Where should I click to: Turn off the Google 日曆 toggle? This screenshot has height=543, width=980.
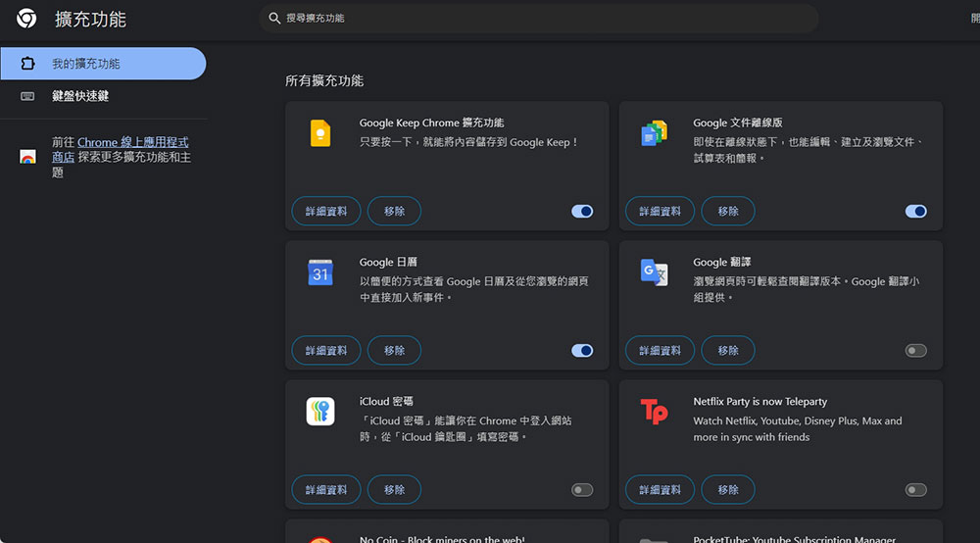point(582,351)
